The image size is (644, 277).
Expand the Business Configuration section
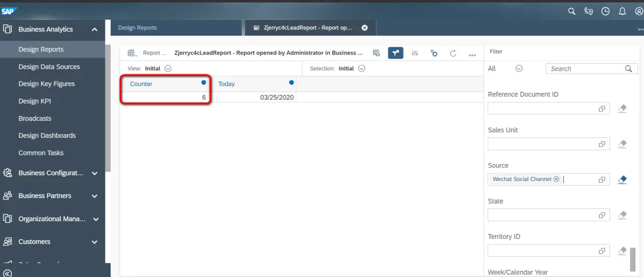pyautogui.click(x=95, y=174)
